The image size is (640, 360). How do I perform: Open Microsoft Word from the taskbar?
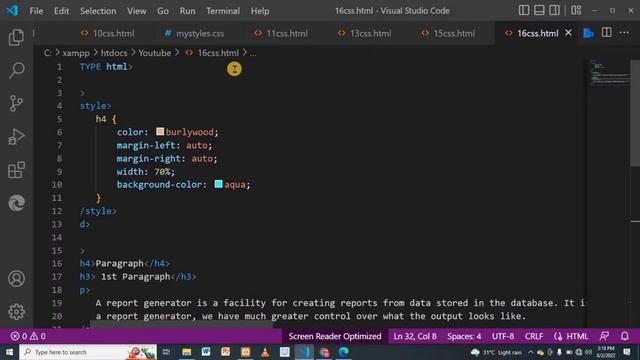point(206,352)
